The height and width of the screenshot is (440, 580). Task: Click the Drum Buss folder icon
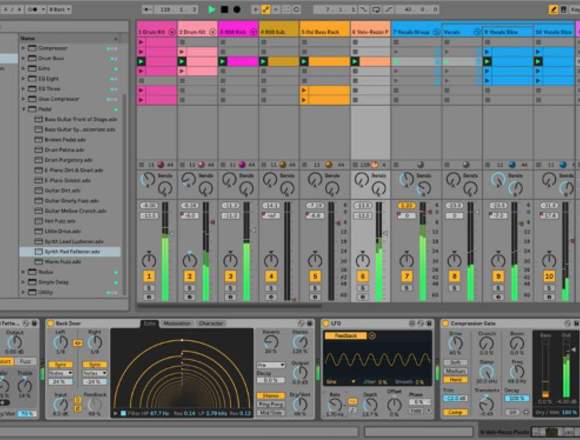33,58
